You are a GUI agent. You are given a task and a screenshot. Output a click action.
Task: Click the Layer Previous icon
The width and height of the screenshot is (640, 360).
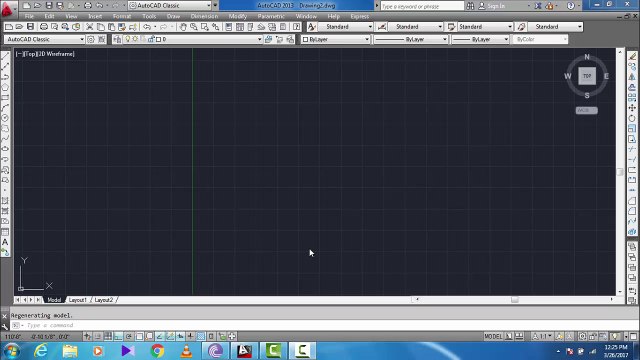pyautogui.click(x=279, y=39)
